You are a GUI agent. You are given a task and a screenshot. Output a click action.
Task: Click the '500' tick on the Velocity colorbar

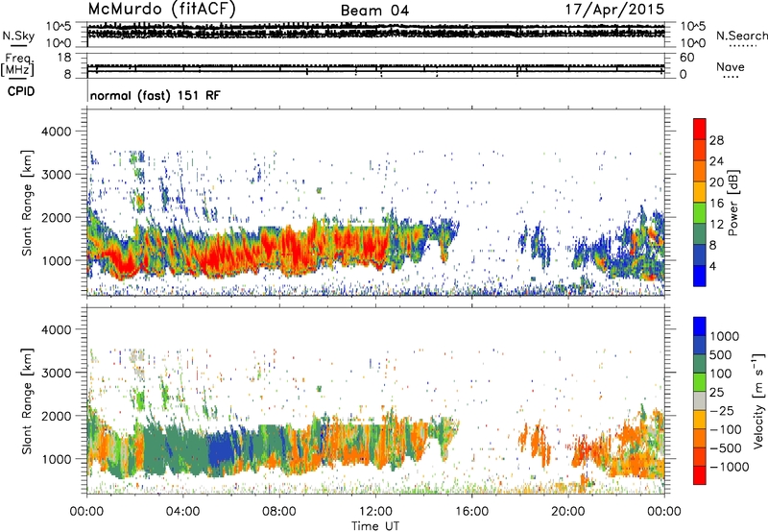tap(721, 355)
